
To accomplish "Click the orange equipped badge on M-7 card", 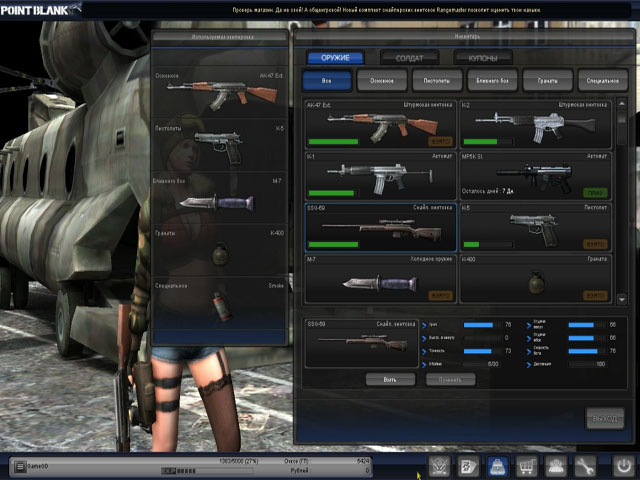I will [x=440, y=295].
